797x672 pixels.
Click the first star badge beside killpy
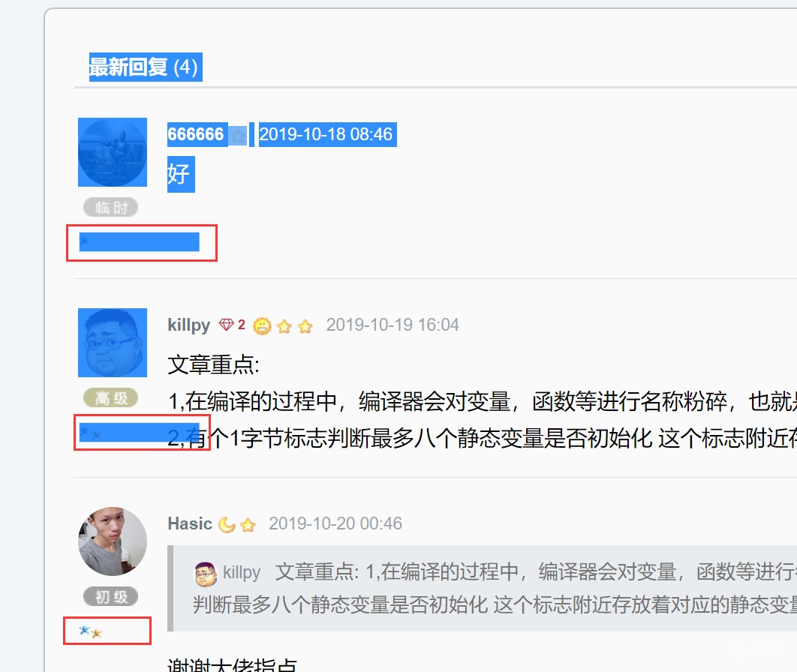[x=284, y=326]
